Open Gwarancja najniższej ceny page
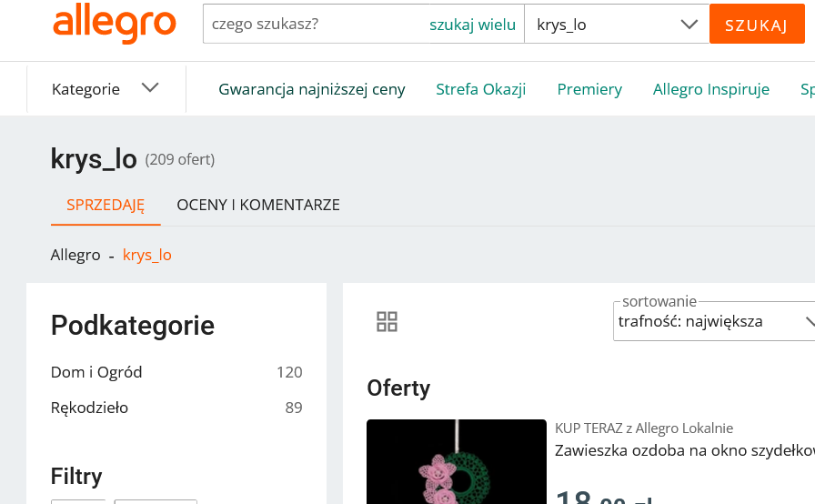The height and width of the screenshot is (504, 815). [312, 89]
